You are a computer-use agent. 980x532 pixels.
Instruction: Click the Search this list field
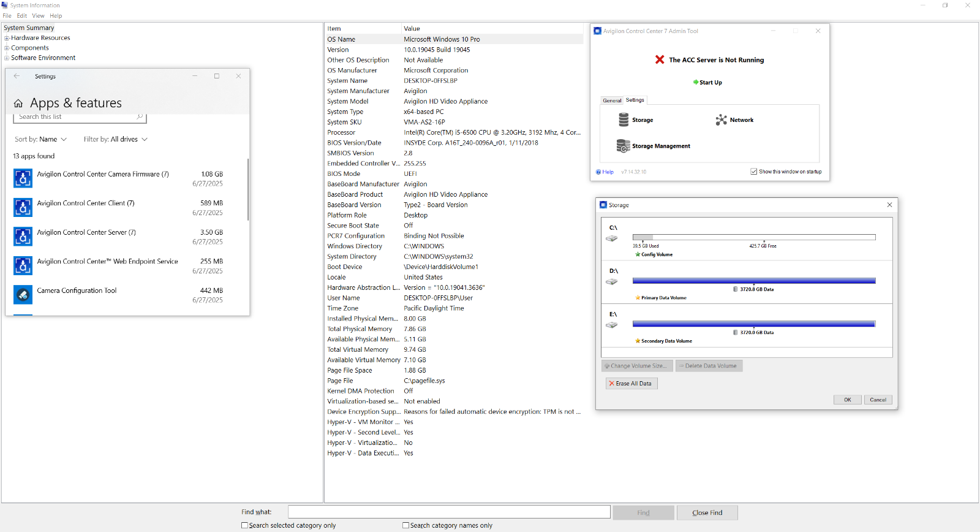80,116
